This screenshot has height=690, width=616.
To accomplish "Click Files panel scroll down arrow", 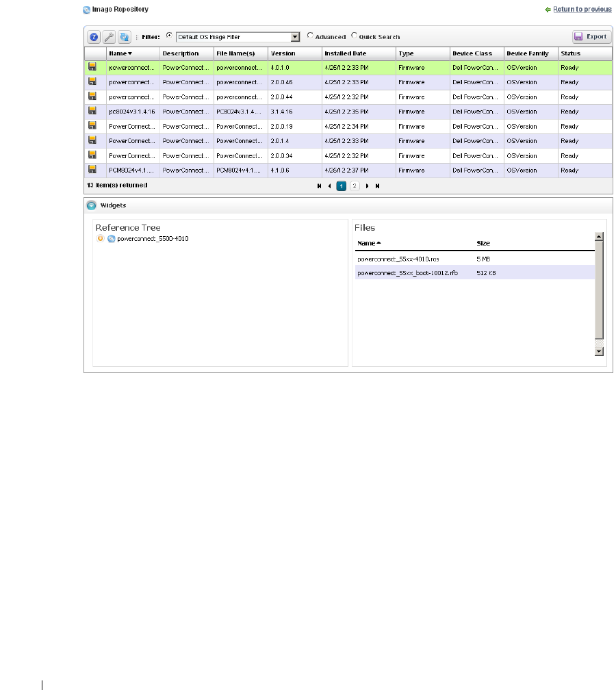I will (x=599, y=351).
